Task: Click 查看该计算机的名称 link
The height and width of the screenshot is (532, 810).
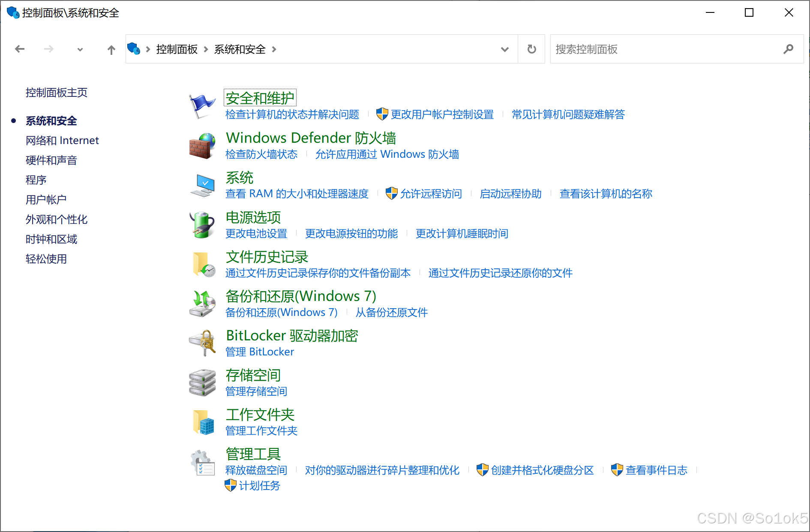Action: [x=606, y=194]
